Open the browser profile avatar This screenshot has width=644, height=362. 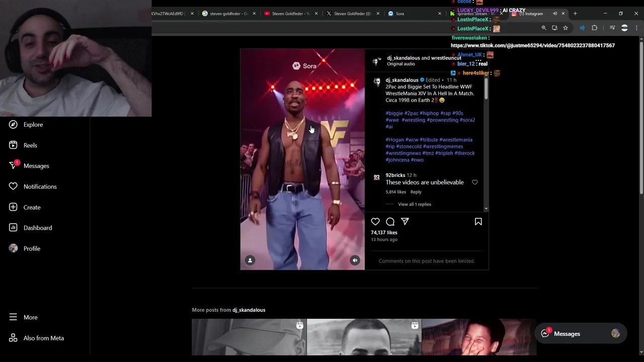[x=624, y=28]
